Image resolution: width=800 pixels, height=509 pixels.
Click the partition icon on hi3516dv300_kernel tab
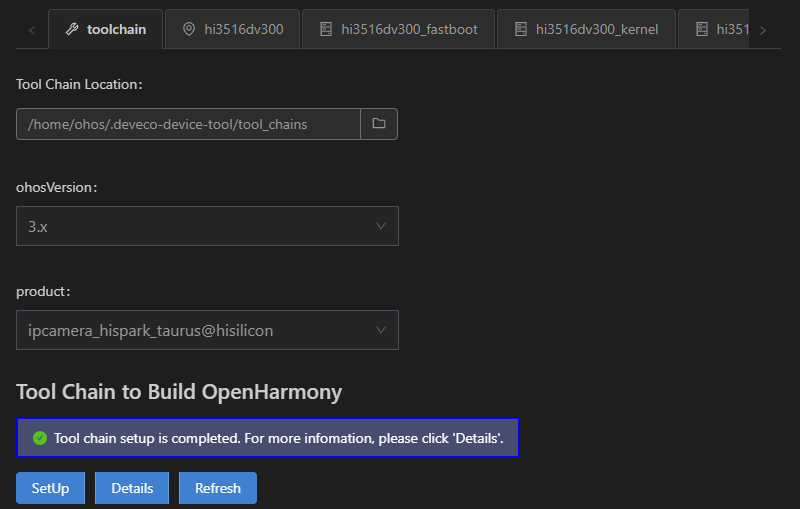[x=520, y=30]
